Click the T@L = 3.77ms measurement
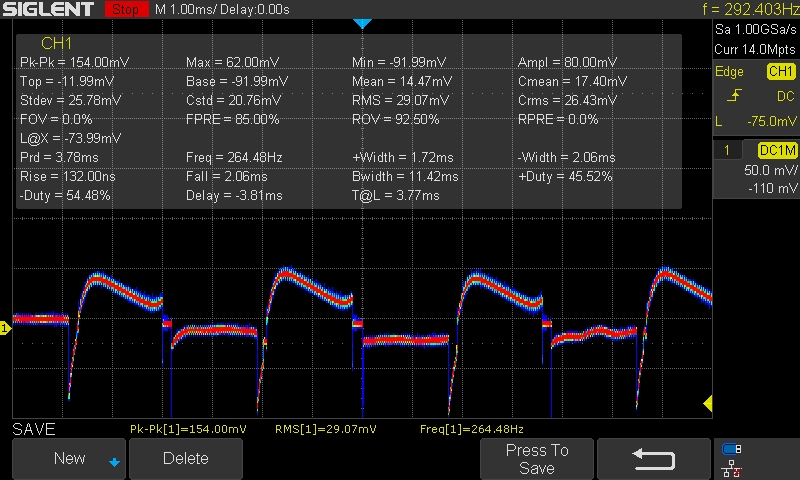Image resolution: width=800 pixels, height=480 pixels. (395, 195)
